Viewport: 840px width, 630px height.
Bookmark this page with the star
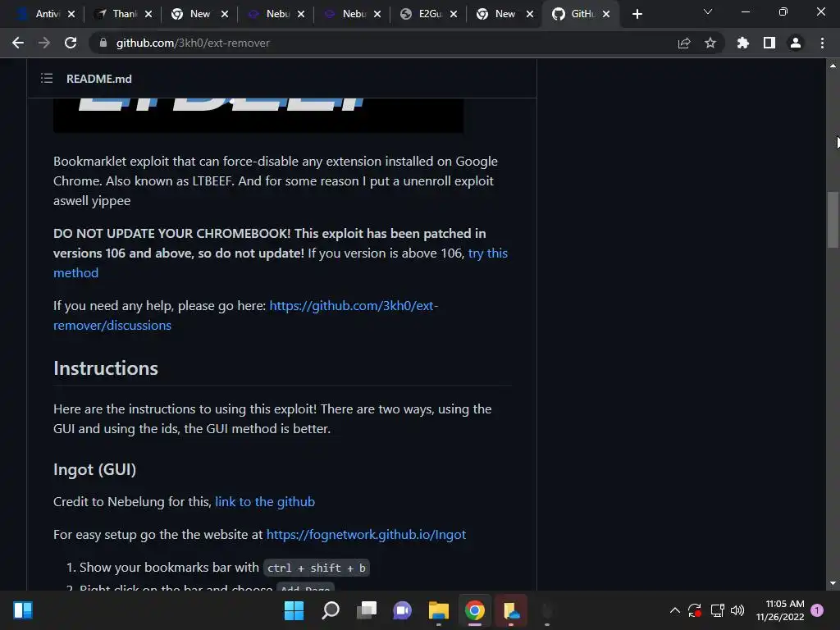point(710,43)
